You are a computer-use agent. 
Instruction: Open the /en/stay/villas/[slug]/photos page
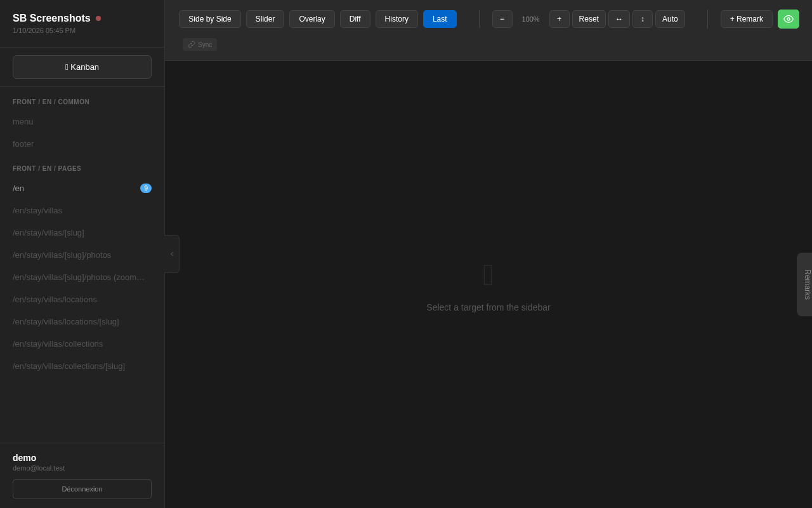pyautogui.click(x=82, y=255)
